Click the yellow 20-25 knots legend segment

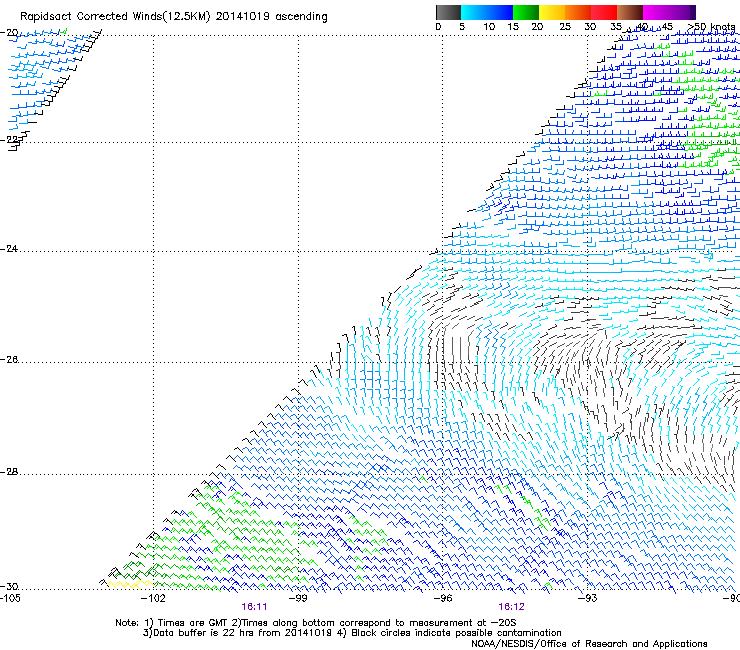552,12
